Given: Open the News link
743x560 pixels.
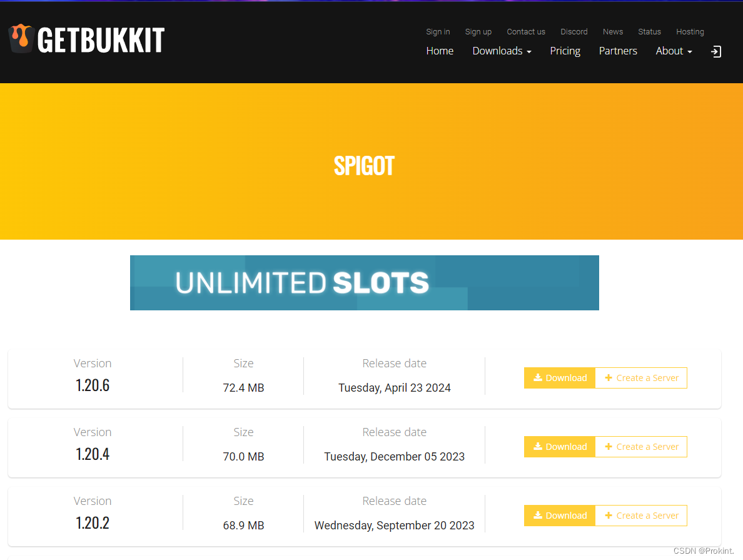Looking at the screenshot, I should tap(613, 32).
